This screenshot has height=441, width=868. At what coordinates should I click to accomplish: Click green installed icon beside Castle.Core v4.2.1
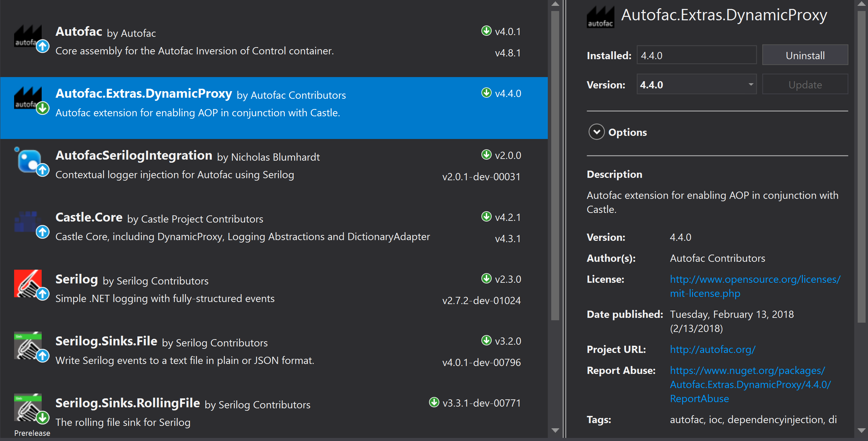click(486, 216)
